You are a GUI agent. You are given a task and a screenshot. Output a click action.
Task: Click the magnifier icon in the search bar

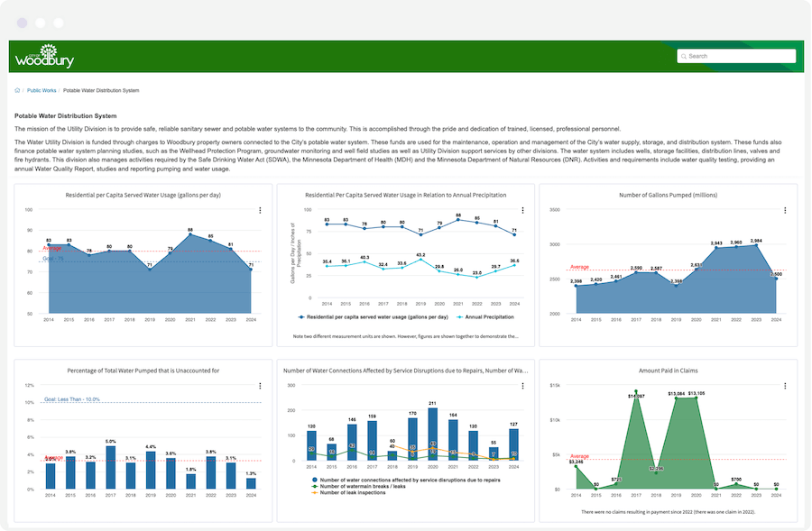tap(686, 56)
